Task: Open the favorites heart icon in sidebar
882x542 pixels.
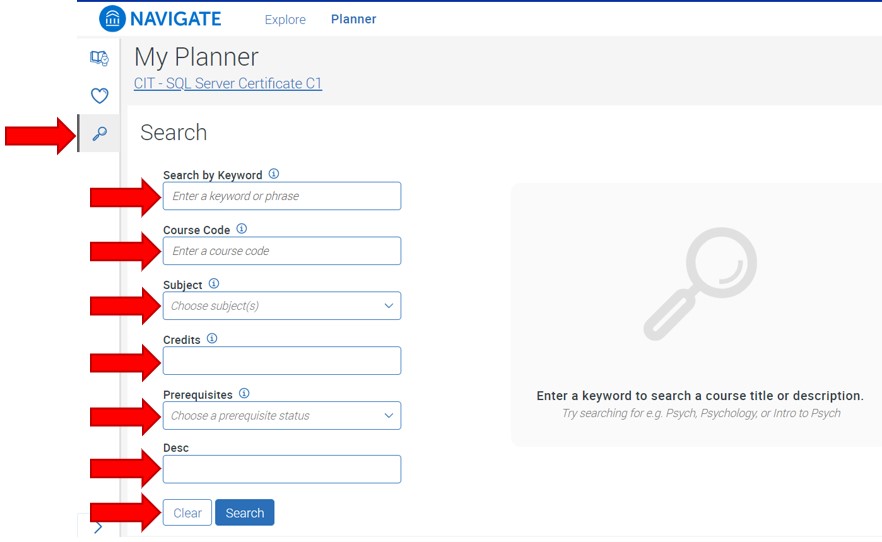Action: 99,96
